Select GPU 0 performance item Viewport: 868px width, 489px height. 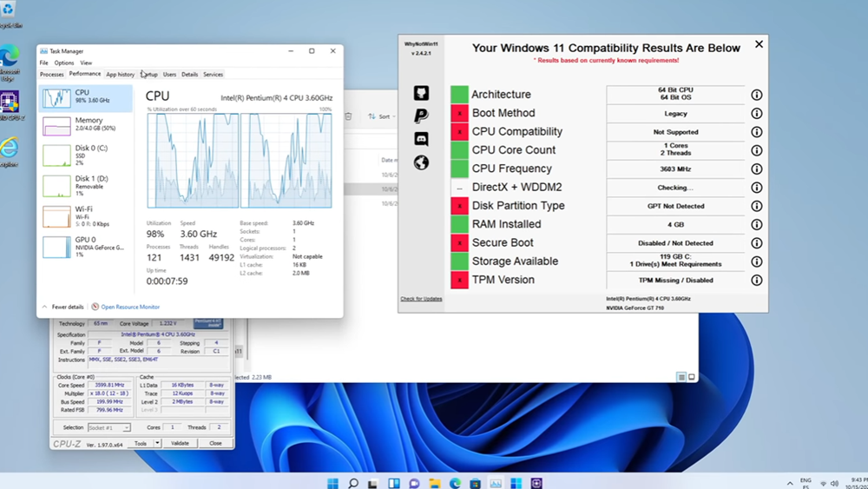point(86,247)
